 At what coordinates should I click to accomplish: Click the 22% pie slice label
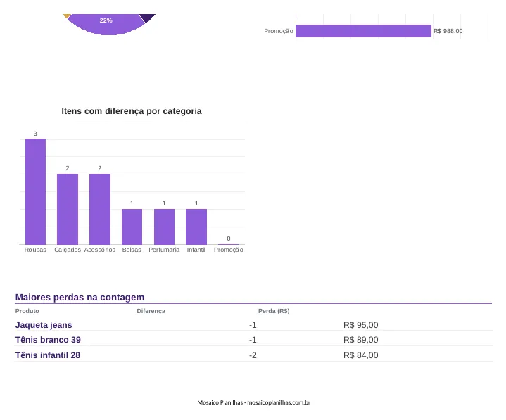(106, 20)
